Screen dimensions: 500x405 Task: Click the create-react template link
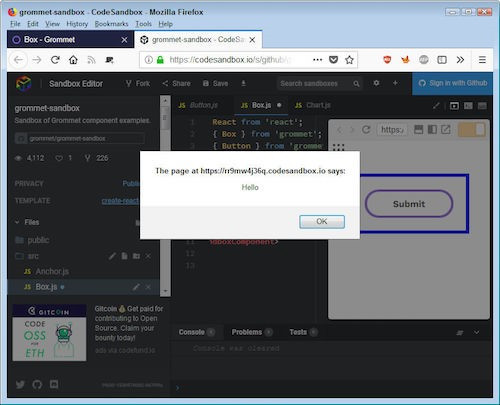pyautogui.click(x=120, y=201)
